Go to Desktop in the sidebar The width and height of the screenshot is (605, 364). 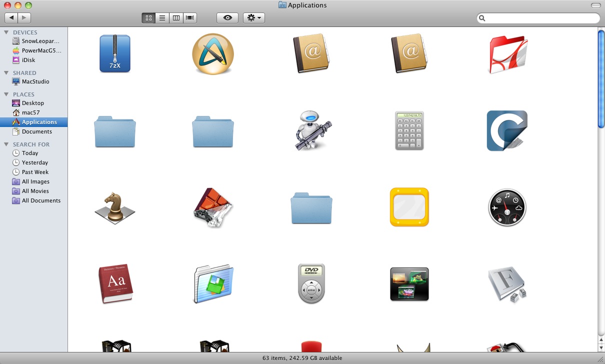click(x=34, y=103)
